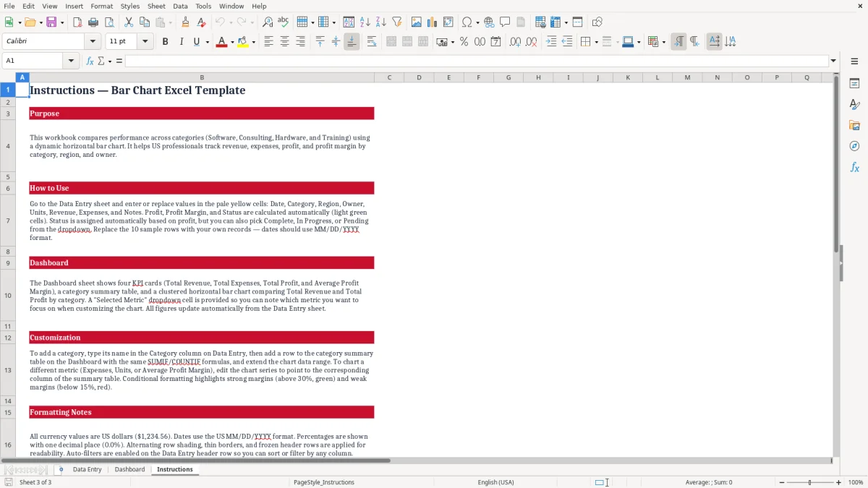Open the Function Wizard fx icon

click(x=90, y=61)
